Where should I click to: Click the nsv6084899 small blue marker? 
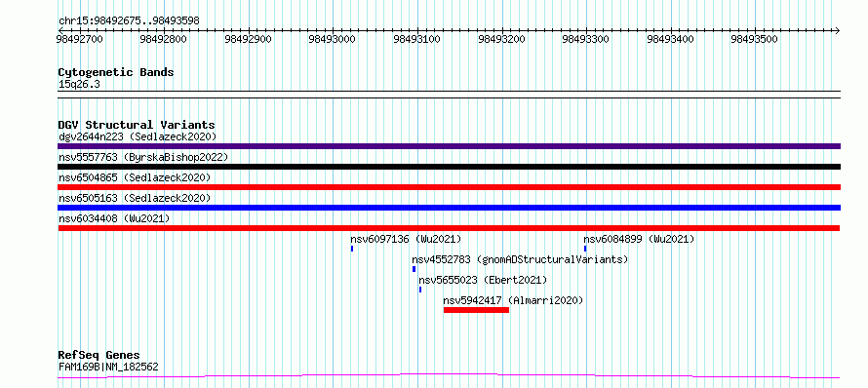click(x=585, y=249)
